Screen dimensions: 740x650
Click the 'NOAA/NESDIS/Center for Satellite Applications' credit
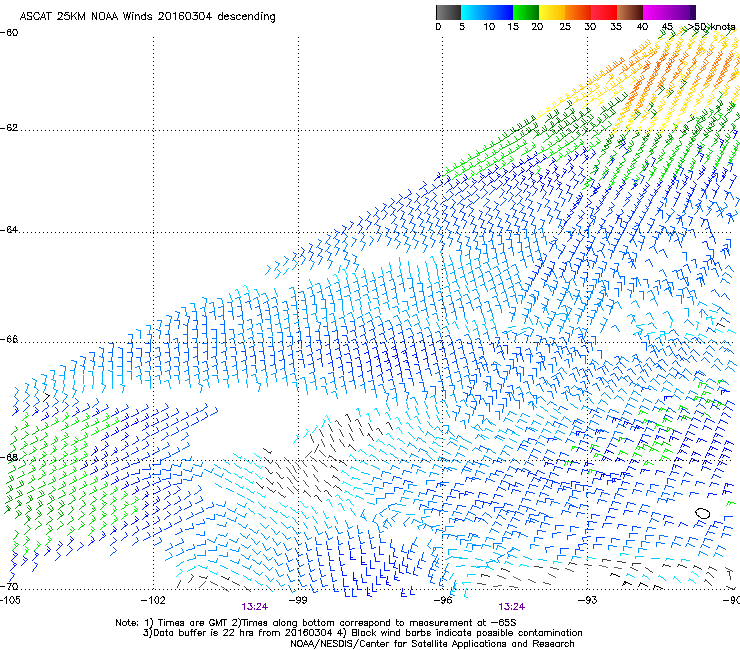[x=432, y=644]
